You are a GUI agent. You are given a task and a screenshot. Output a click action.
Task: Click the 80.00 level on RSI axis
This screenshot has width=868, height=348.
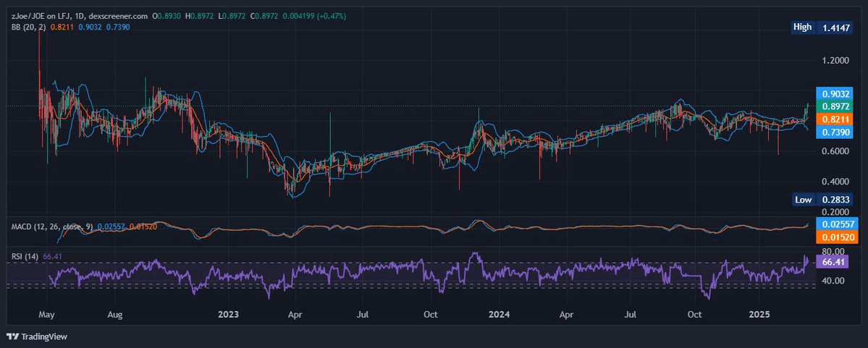click(834, 250)
